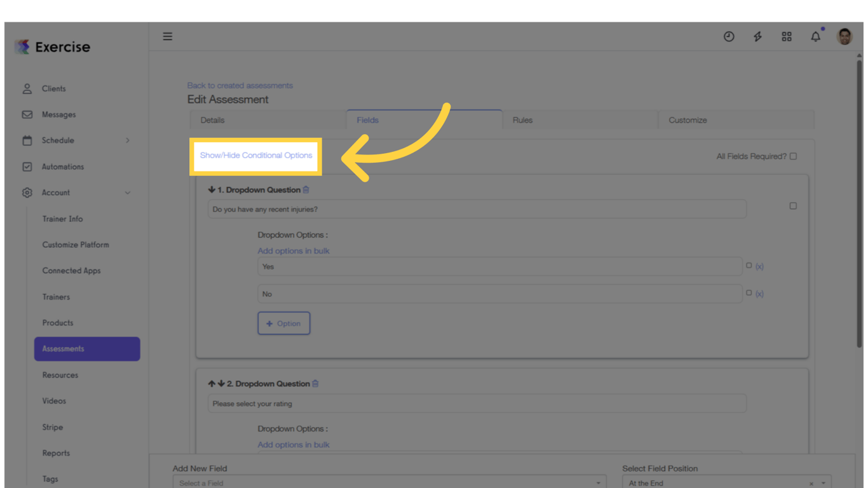Viewport: 868px width, 488px height.
Task: Delete Dropdown Question 1 using trash icon
Action: [306, 189]
